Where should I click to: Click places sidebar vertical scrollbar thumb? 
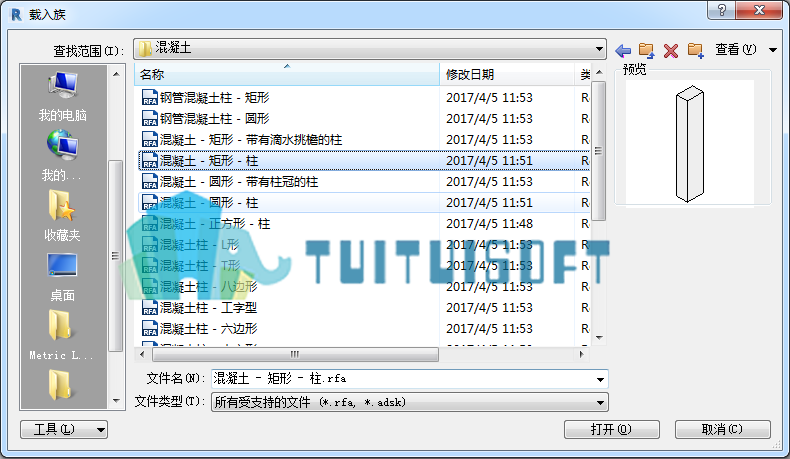click(115, 256)
